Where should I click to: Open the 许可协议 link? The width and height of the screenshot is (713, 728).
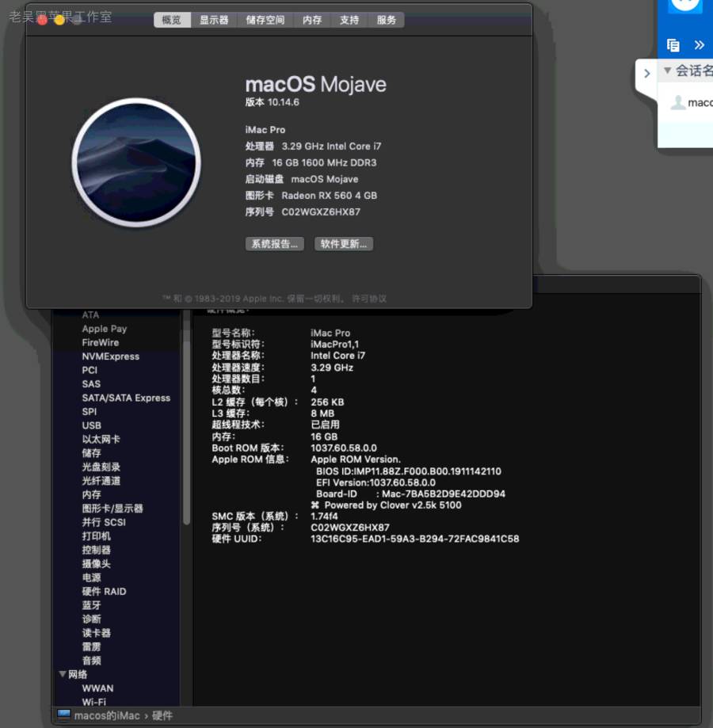pos(369,299)
